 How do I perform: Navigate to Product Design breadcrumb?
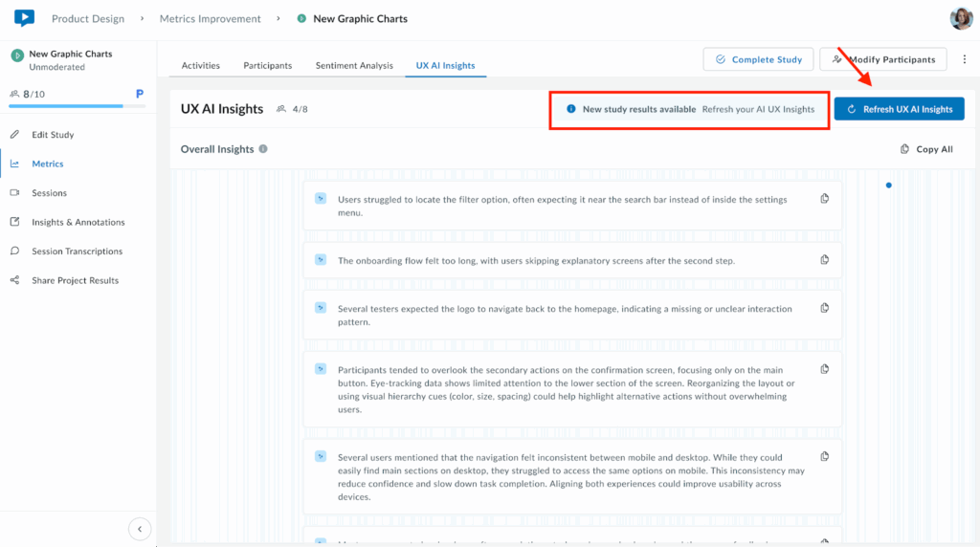click(88, 19)
